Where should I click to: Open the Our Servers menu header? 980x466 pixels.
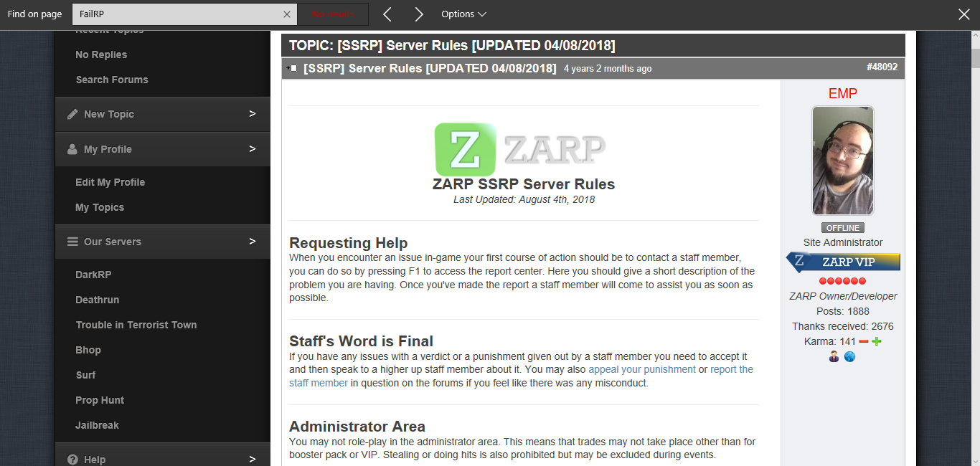163,242
